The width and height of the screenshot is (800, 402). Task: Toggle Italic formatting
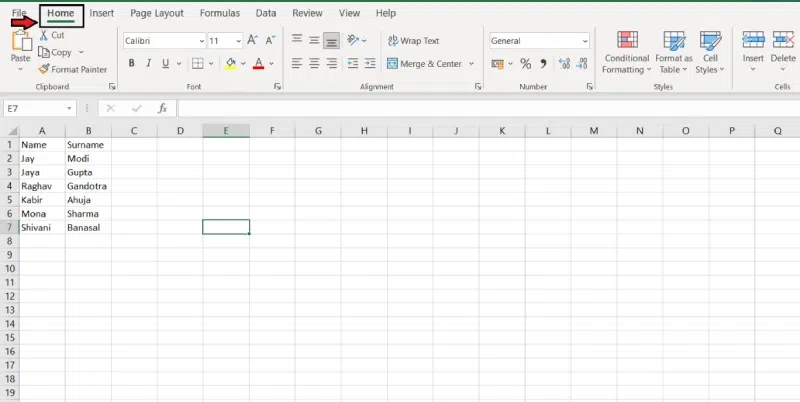(x=148, y=63)
